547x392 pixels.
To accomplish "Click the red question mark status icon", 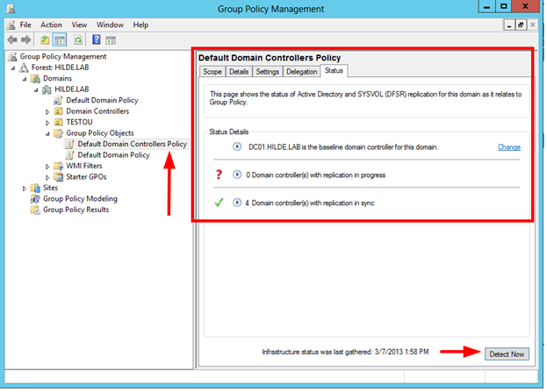I will [x=219, y=175].
